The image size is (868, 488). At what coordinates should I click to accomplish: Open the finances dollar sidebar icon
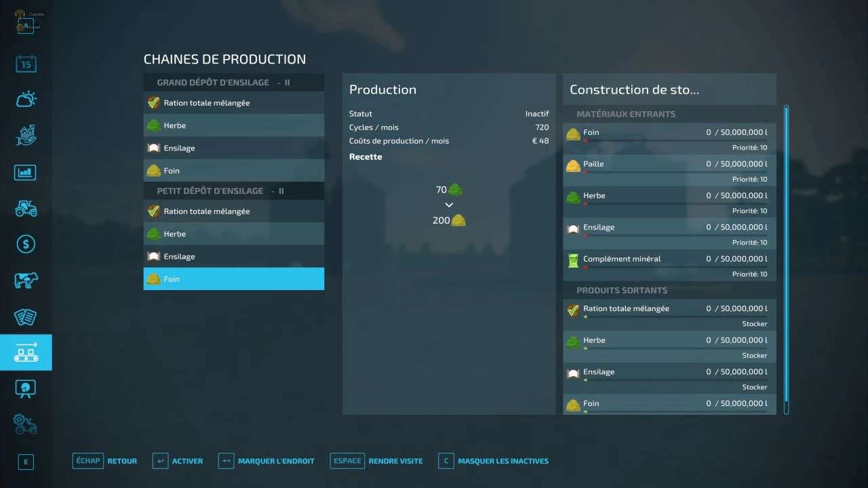point(26,244)
